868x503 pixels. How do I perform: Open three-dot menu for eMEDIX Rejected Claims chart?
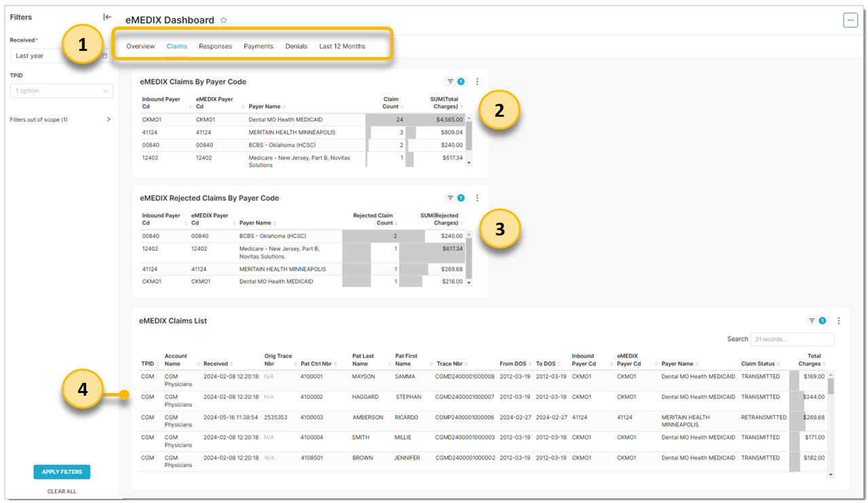(477, 198)
